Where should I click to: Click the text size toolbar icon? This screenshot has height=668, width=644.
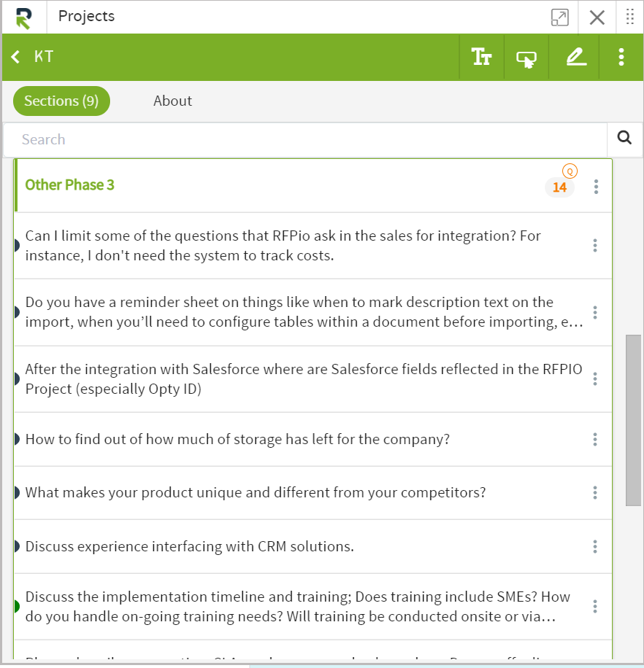481,57
